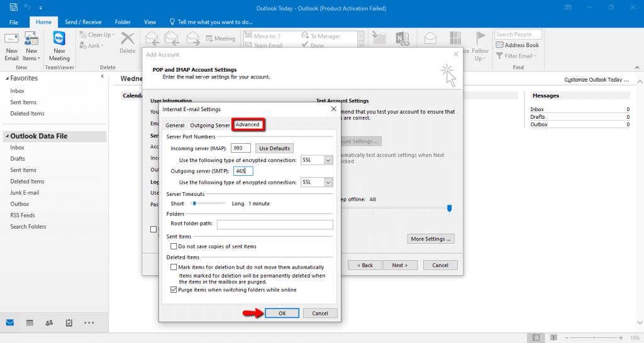The width and height of the screenshot is (644, 343).
Task: Switch to the General settings tab
Action: [175, 126]
